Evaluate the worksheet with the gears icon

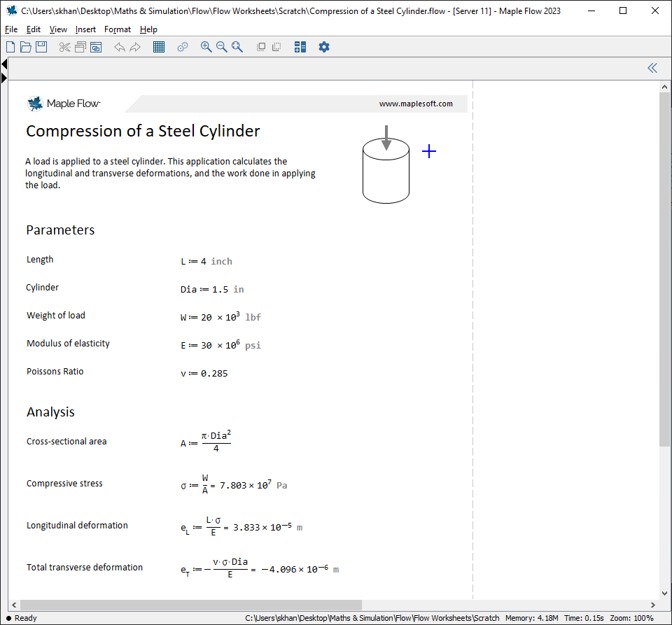pyautogui.click(x=182, y=47)
